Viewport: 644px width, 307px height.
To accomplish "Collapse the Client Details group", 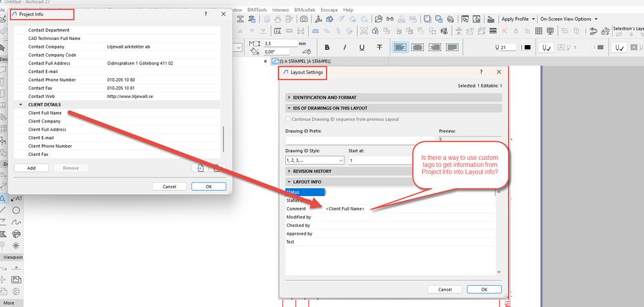I will click(x=21, y=104).
